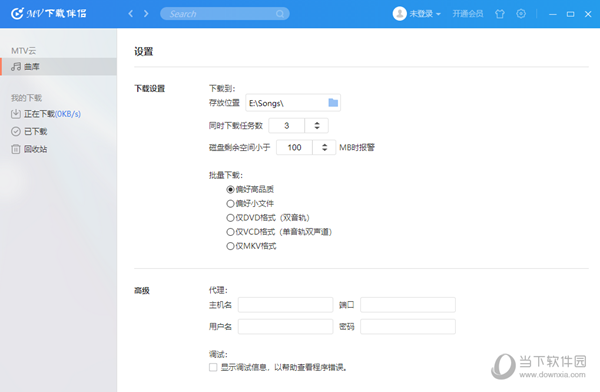
Task: Click the checkmark icon beside 已下载
Action: [16, 132]
